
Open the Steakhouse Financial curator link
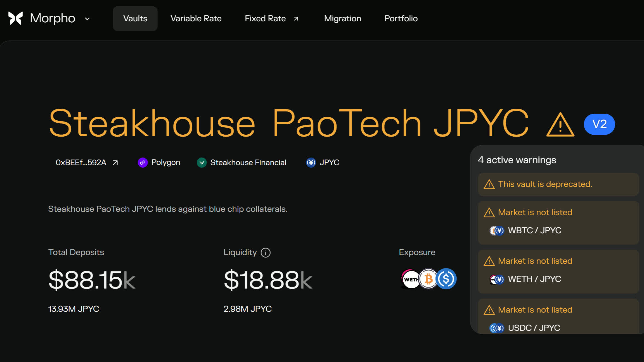pos(248,163)
